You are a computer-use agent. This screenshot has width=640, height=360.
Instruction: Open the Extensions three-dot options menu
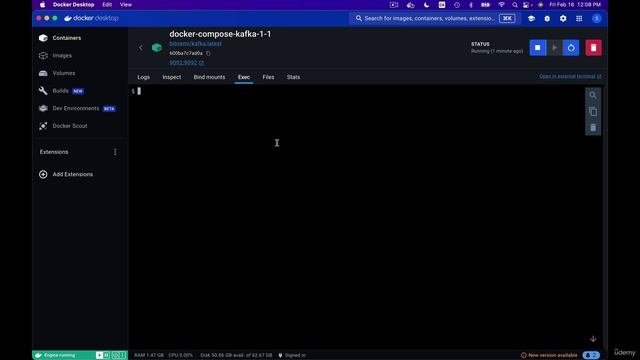coord(115,152)
